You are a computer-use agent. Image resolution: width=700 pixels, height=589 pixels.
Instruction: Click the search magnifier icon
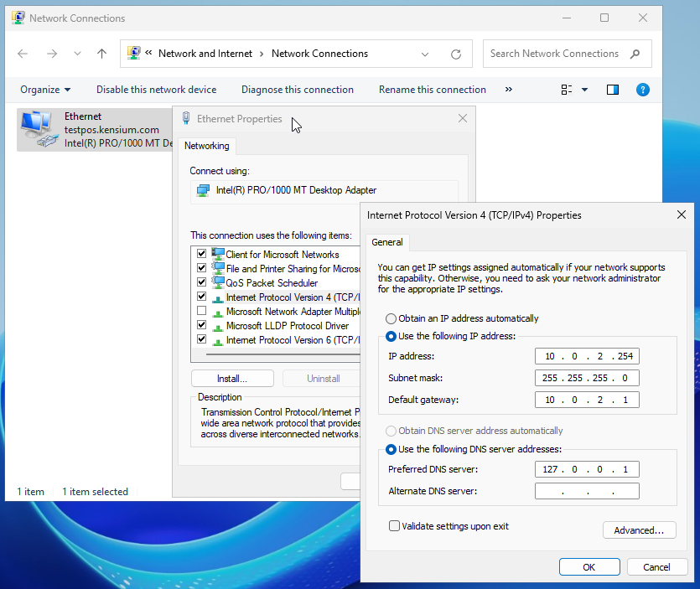(635, 54)
